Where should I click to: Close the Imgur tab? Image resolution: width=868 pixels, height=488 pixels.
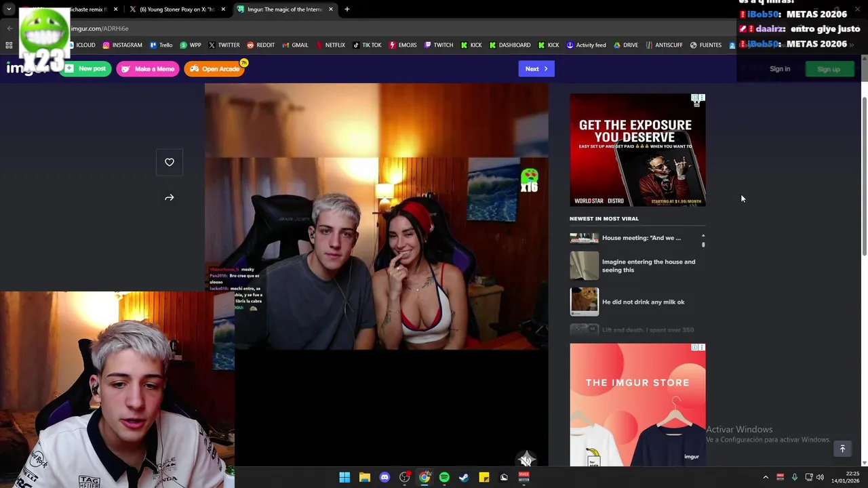331,9
